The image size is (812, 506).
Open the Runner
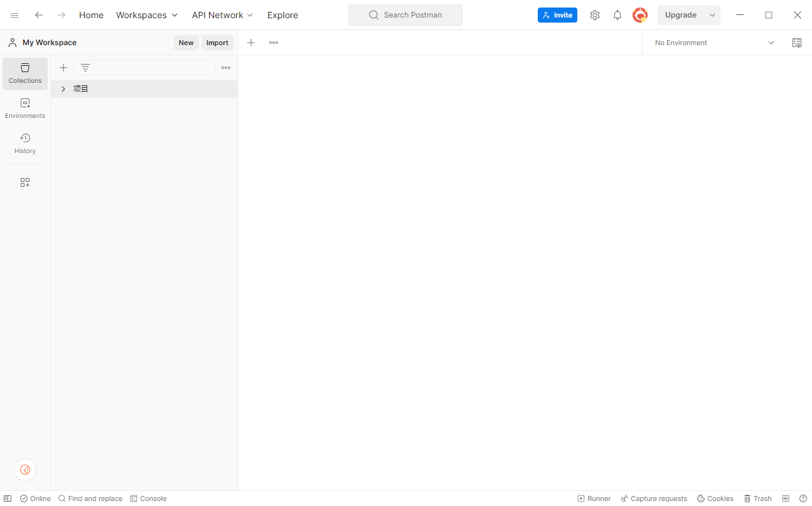point(594,498)
